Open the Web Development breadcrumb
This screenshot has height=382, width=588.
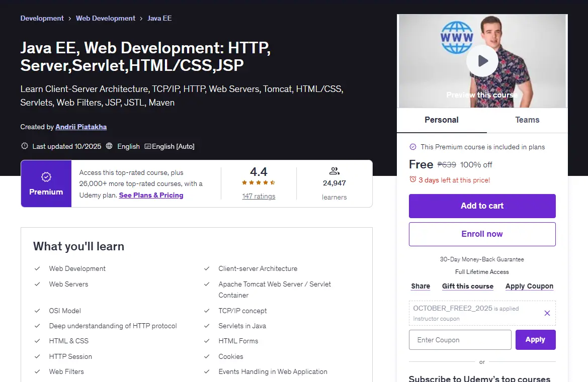point(105,19)
